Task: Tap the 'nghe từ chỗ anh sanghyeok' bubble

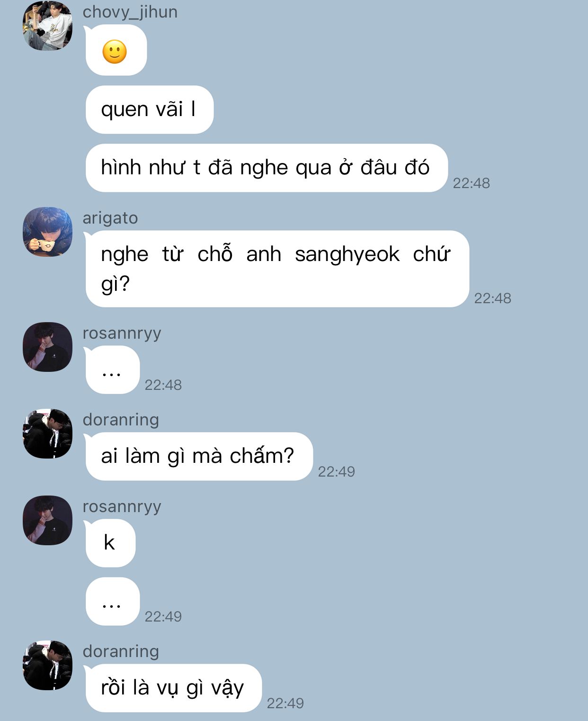Action: coord(277,269)
